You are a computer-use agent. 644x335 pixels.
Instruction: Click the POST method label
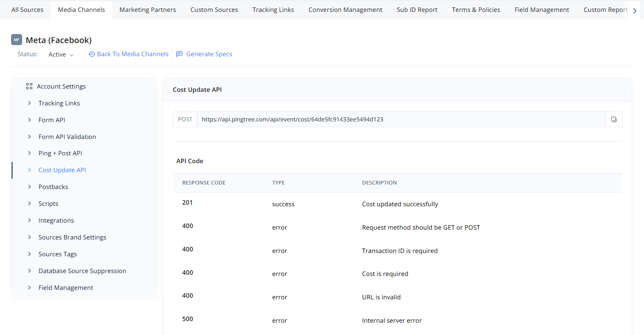click(185, 119)
